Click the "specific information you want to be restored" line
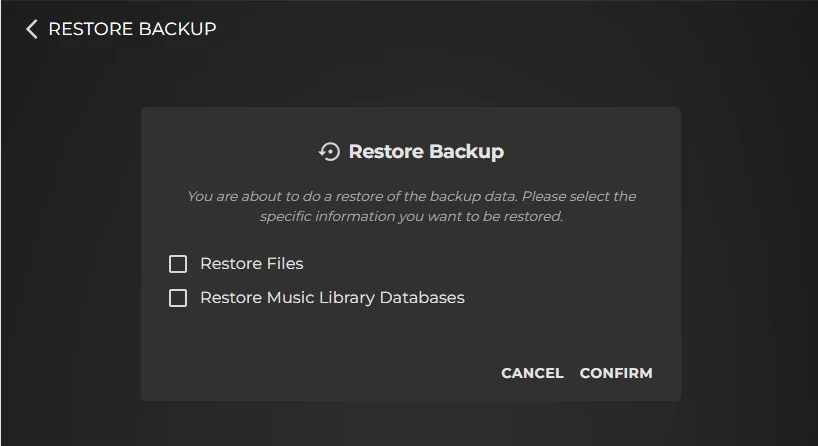The height and width of the screenshot is (446, 818). (x=411, y=216)
